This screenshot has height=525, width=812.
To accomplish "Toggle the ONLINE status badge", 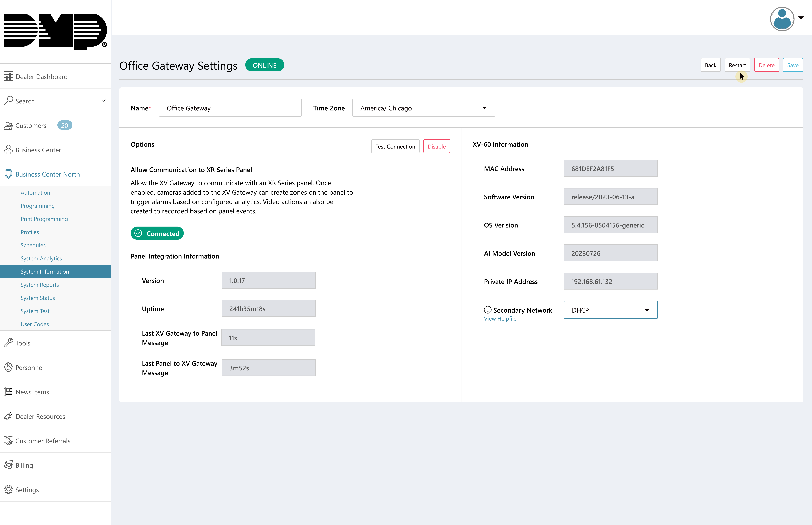I will [265, 65].
